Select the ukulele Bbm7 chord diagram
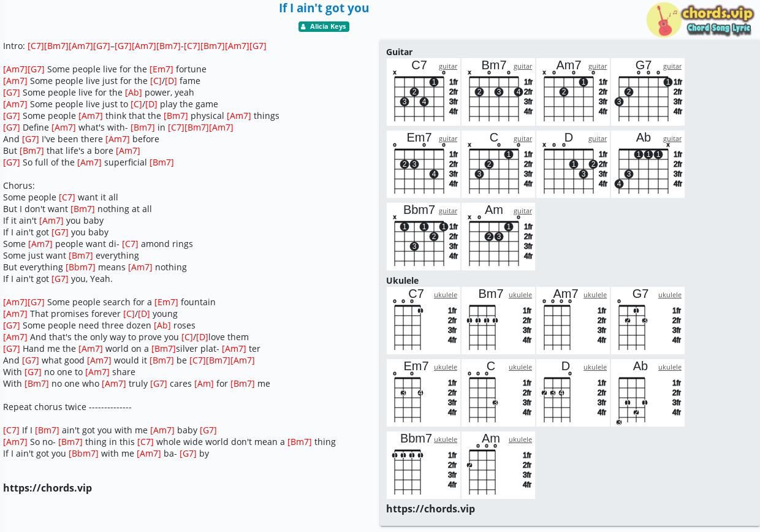760x532 pixels. click(424, 465)
